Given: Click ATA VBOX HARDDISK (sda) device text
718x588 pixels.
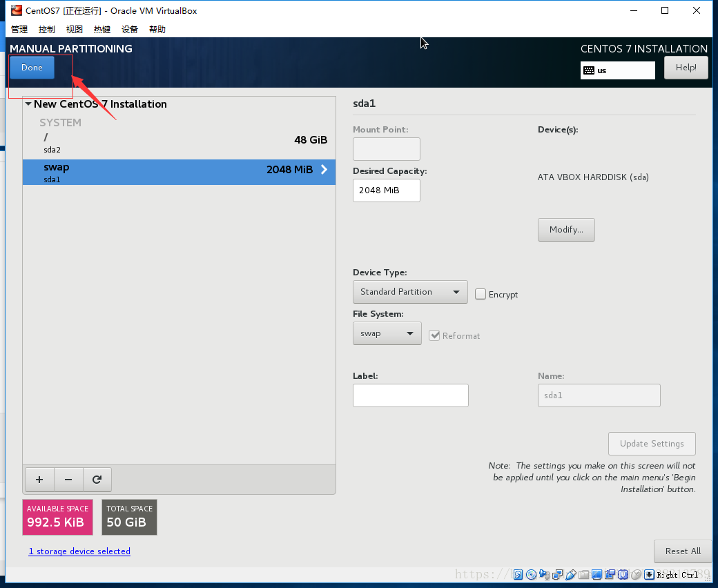Looking at the screenshot, I should click(x=593, y=177).
